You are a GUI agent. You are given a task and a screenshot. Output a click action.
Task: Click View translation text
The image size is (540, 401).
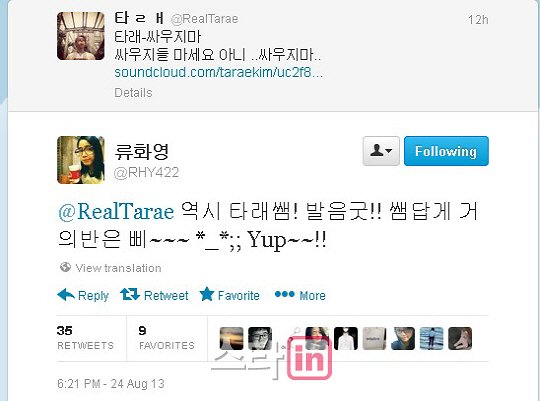[x=118, y=268]
